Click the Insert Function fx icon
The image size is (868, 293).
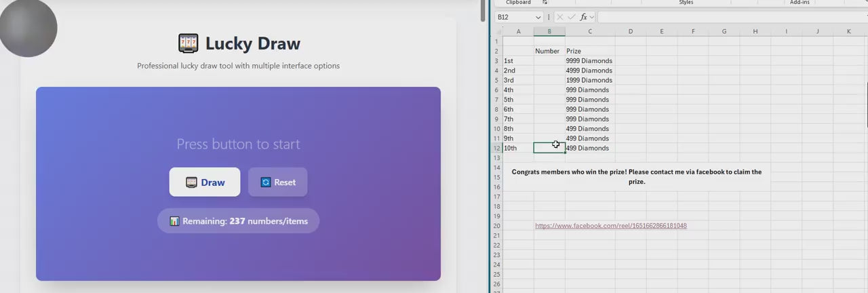point(583,17)
